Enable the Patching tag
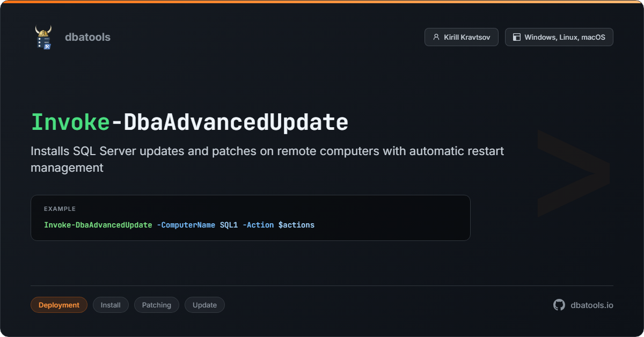The width and height of the screenshot is (644, 337). pyautogui.click(x=156, y=304)
